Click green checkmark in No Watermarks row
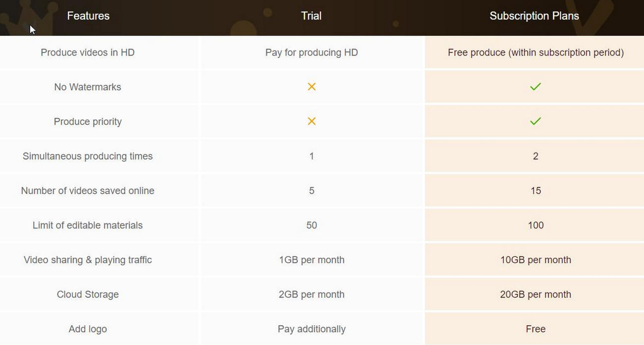The width and height of the screenshot is (644, 345). point(535,87)
